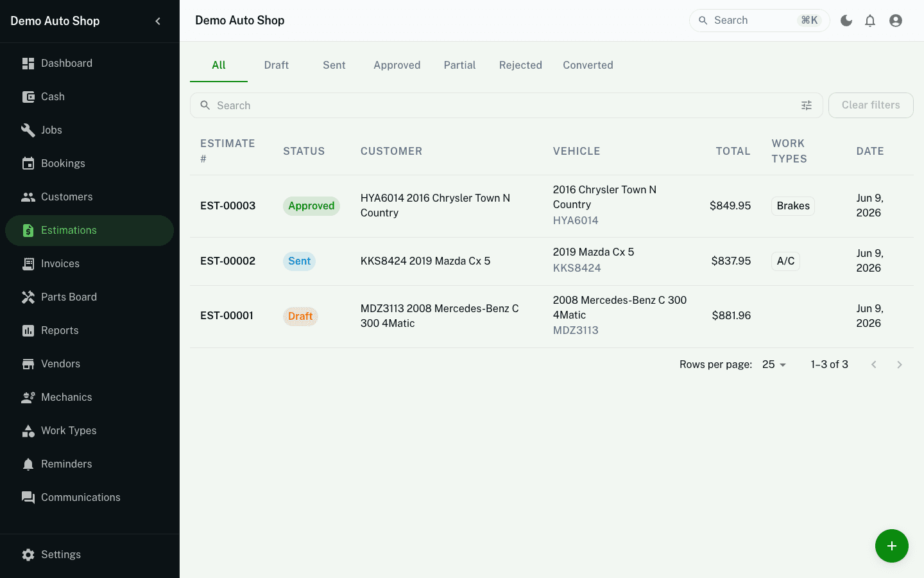This screenshot has height=578, width=924.
Task: Click the Sent status chip
Action: pos(299,261)
